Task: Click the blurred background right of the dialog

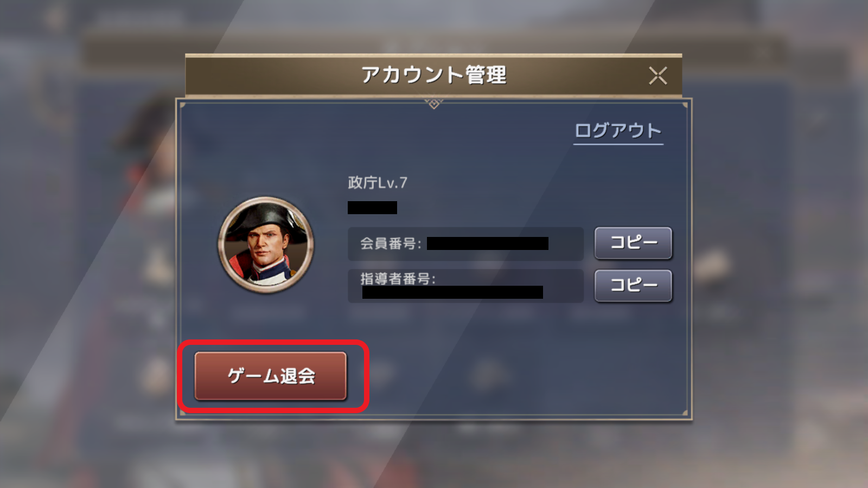Action: point(781,244)
